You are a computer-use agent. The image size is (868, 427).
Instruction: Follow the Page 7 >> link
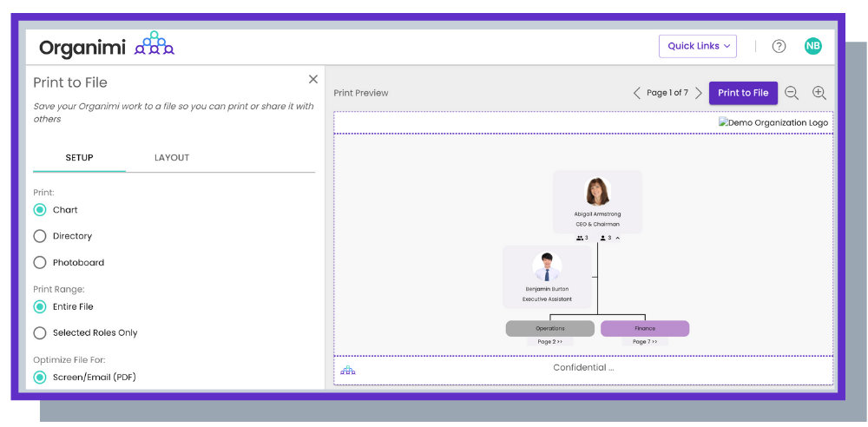pyautogui.click(x=644, y=342)
